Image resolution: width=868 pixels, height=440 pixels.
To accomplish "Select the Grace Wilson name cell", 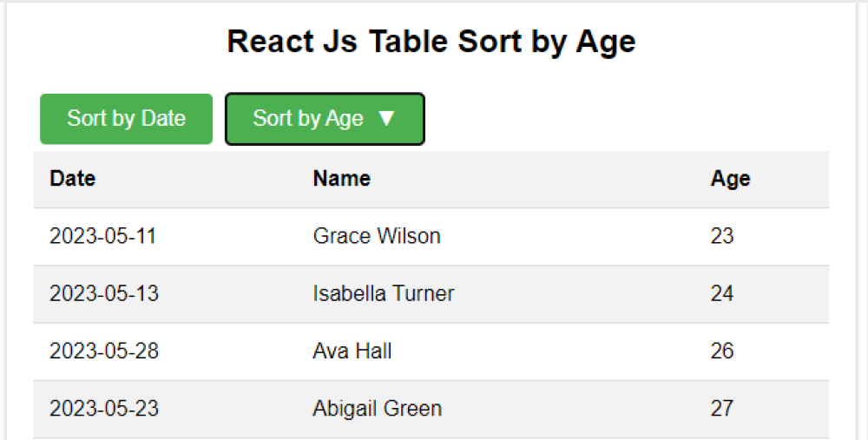I will [x=377, y=236].
